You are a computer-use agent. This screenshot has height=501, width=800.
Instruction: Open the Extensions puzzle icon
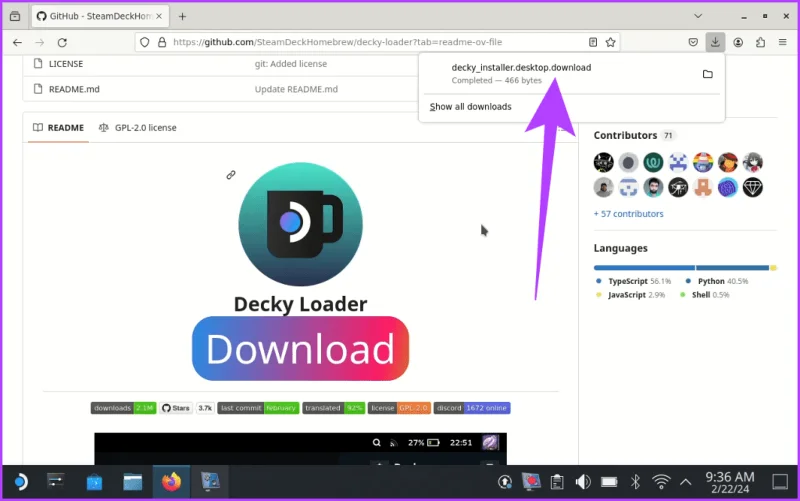click(x=760, y=42)
